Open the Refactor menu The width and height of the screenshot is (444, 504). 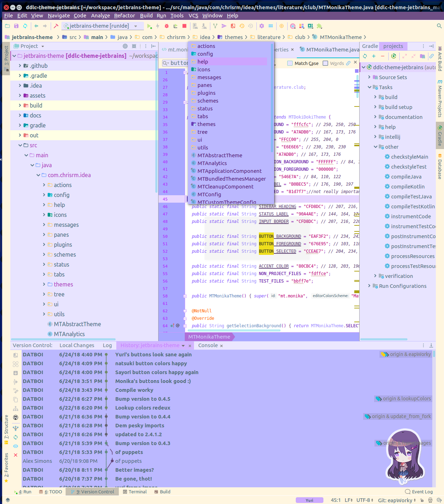tap(124, 15)
